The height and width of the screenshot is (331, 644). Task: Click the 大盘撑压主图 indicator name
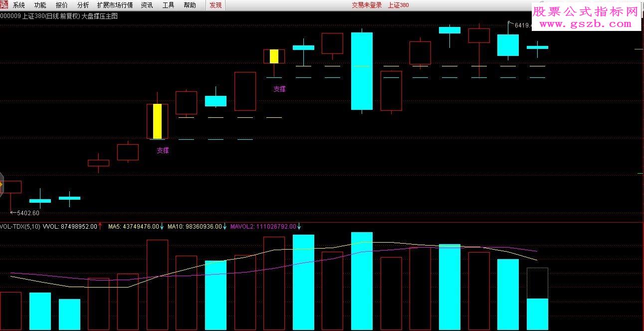[x=99, y=16]
